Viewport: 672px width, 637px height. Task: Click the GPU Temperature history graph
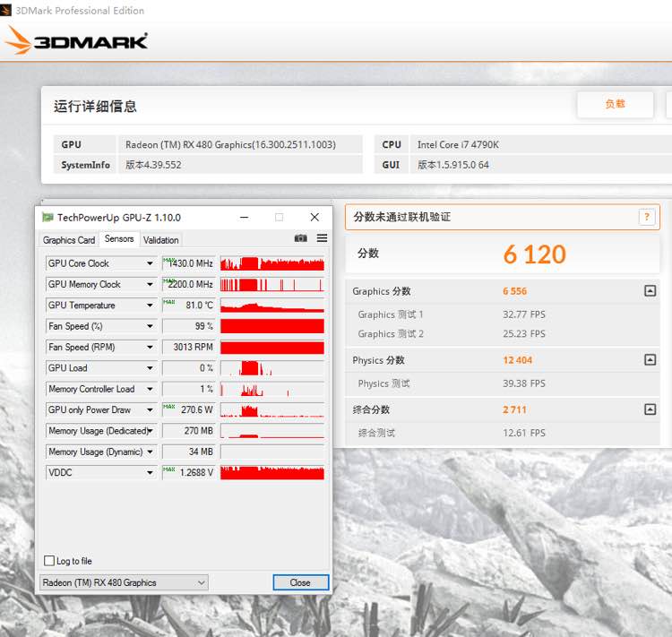272,306
